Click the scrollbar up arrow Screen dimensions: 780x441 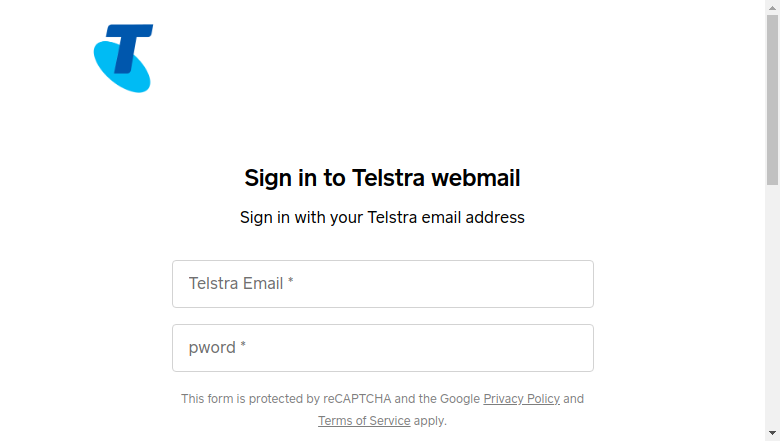tap(772, 7)
